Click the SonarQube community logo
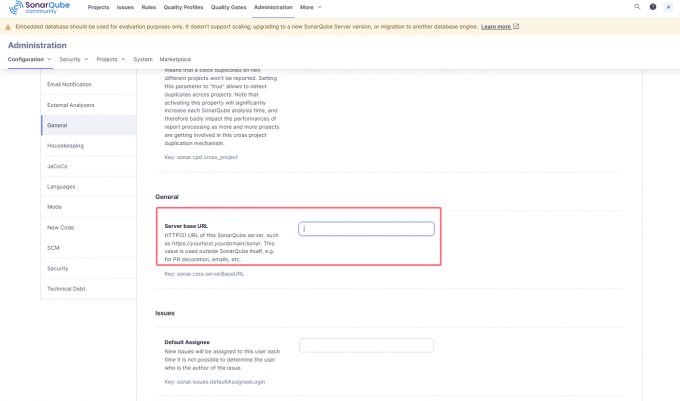This screenshot has width=680, height=401. [x=39, y=7]
